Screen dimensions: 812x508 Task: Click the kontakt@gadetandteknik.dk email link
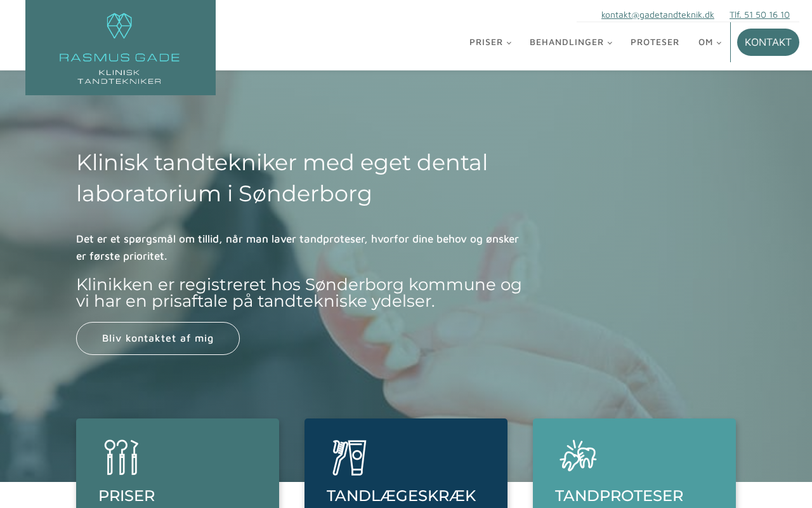coord(658,15)
